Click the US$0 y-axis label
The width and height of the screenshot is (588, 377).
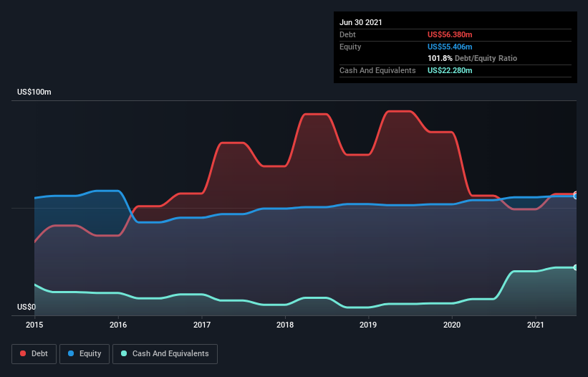tap(26, 307)
